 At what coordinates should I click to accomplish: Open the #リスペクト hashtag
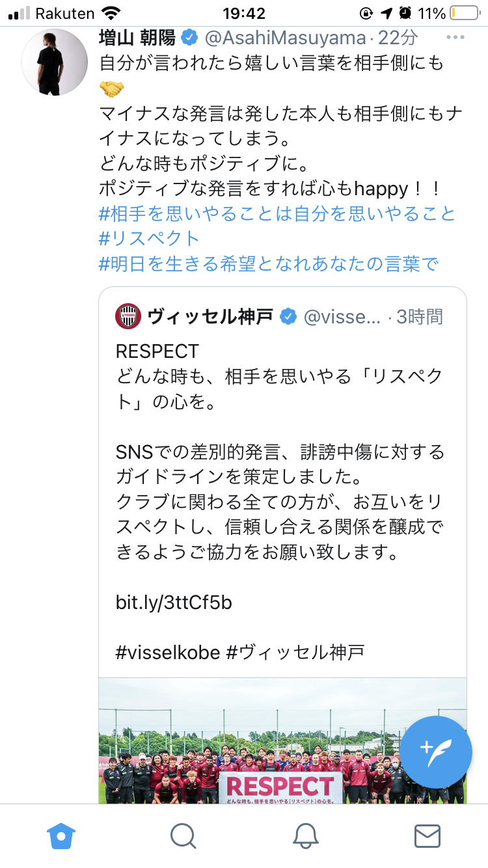149,238
